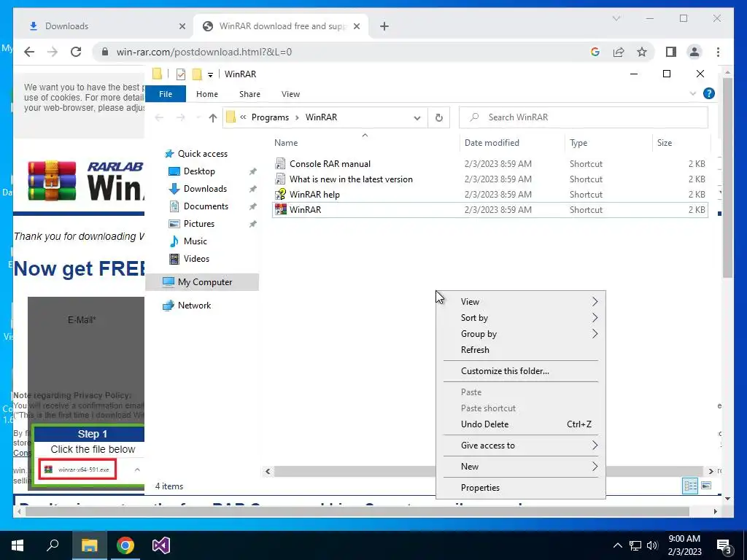Open notification center icon in tray

pyautogui.click(x=724, y=545)
